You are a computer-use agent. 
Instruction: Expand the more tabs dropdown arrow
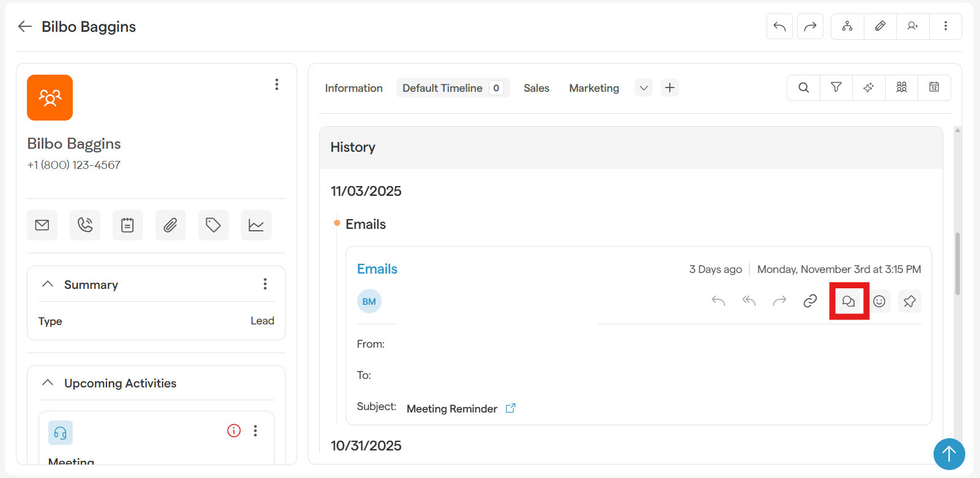[644, 88]
